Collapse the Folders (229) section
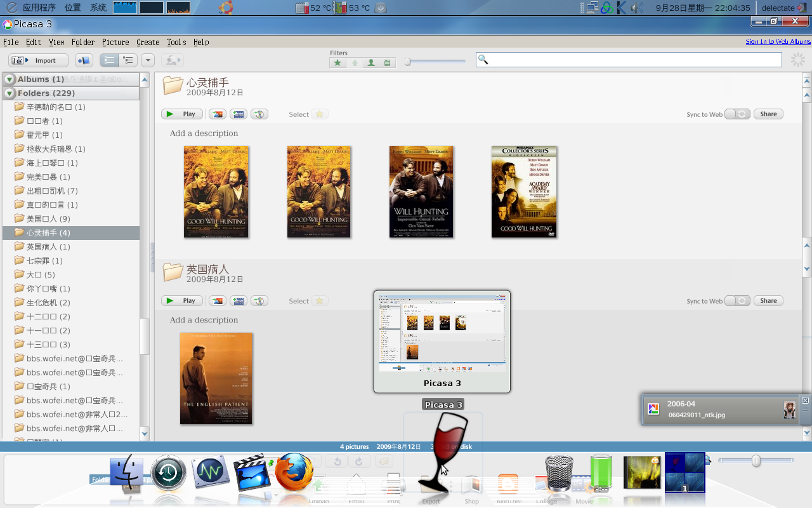This screenshot has width=812, height=508. point(10,93)
